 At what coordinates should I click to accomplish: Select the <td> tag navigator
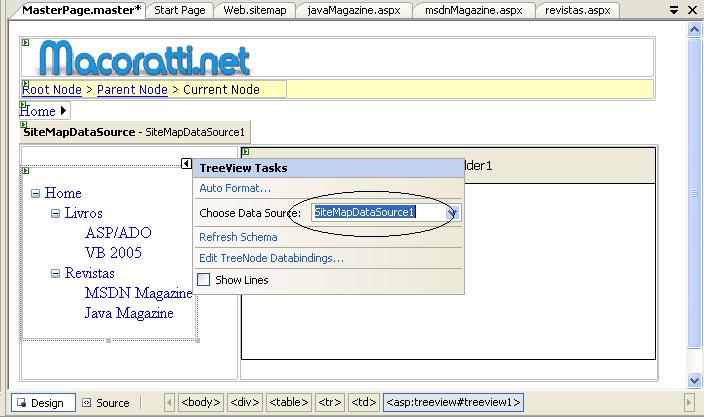point(364,402)
